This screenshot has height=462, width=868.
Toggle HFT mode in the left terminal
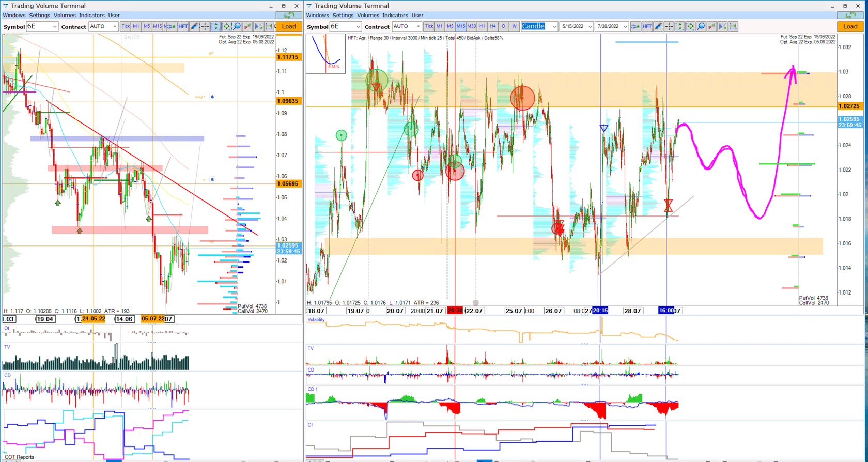click(183, 26)
